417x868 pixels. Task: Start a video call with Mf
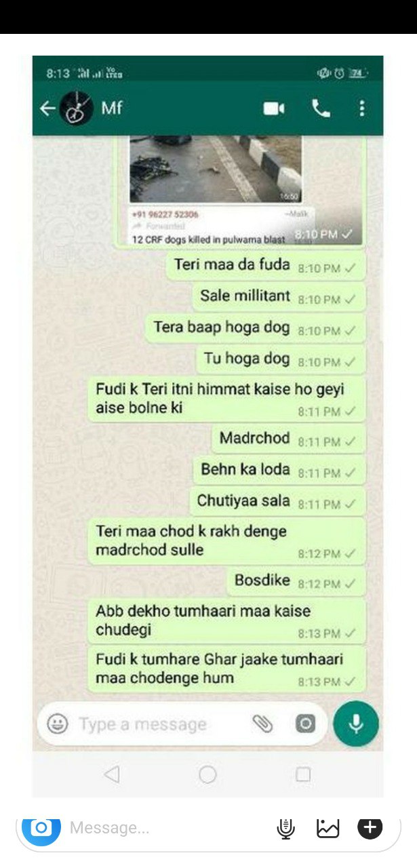(x=274, y=108)
